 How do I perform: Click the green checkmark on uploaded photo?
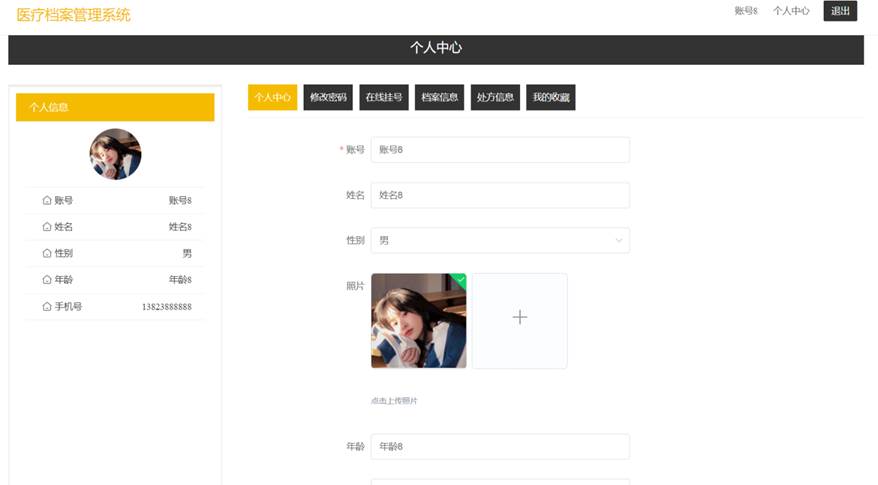[460, 279]
